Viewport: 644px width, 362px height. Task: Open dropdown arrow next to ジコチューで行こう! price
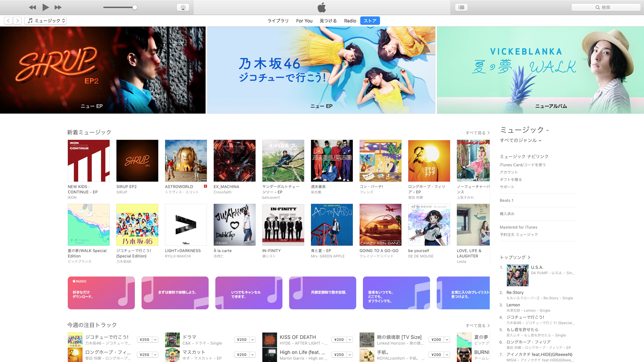pos(155,340)
